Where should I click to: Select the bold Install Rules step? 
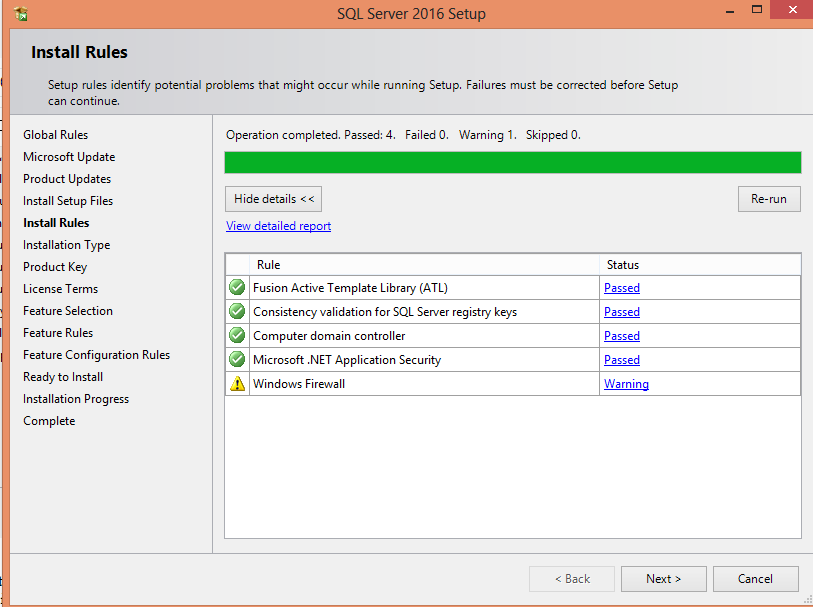56,223
